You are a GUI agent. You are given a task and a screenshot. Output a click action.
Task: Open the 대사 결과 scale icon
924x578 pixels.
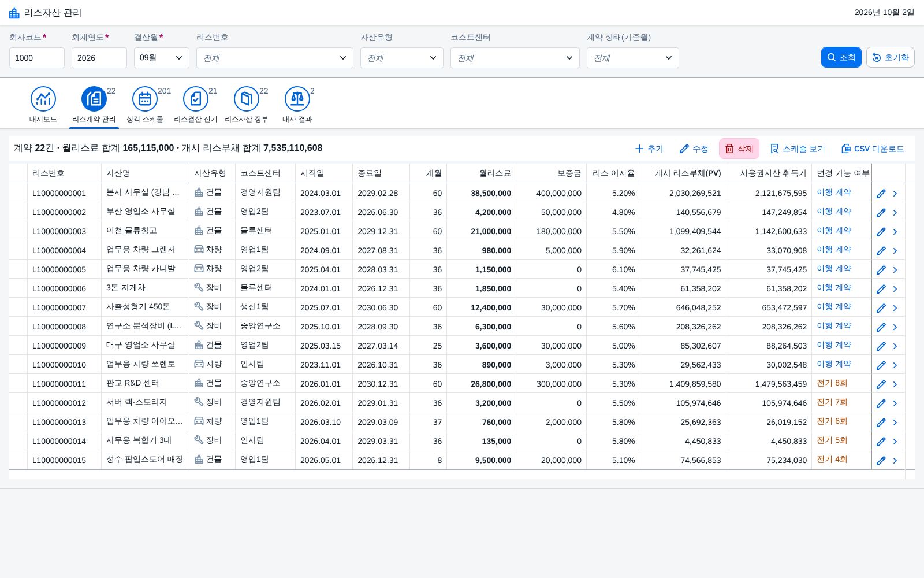[x=297, y=99]
